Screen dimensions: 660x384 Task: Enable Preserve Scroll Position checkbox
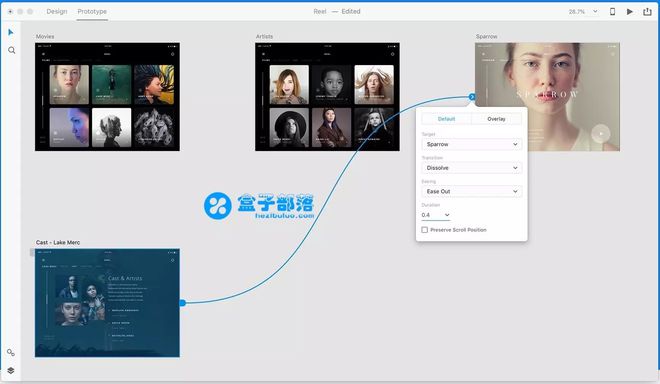425,230
